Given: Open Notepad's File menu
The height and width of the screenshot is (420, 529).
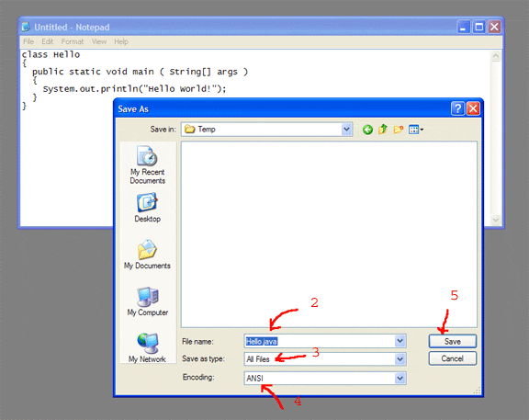Looking at the screenshot, I should tap(28, 41).
